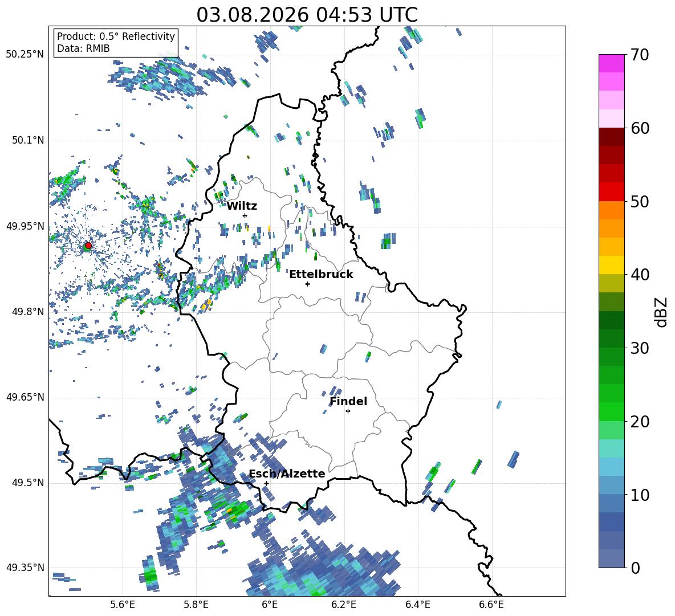Select the Esch/Alzette city label
The width and height of the screenshot is (675, 616).
(x=287, y=474)
